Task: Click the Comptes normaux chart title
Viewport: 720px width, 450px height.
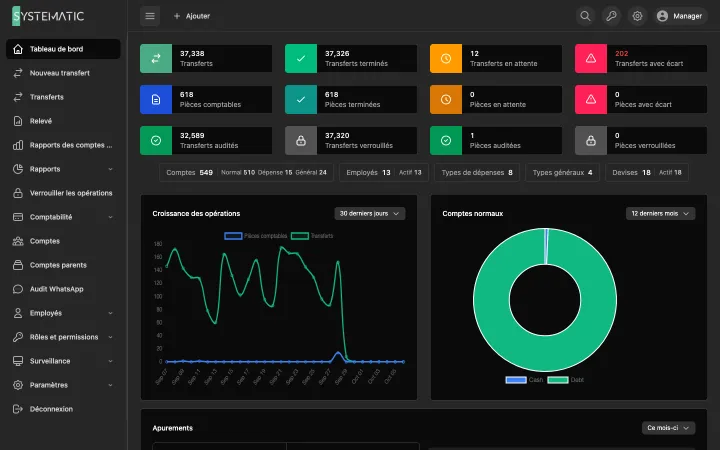Action: coord(472,214)
